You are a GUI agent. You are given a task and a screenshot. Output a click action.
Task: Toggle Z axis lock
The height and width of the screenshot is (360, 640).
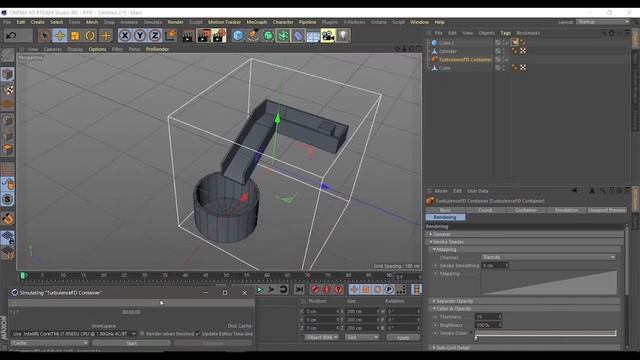[x=155, y=36]
